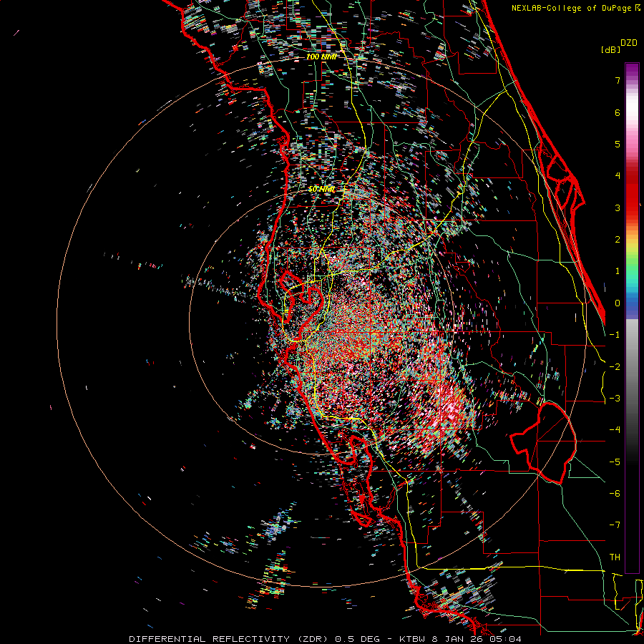Click the 4 dB scale value
The width and height of the screenshot is (644, 644).
[x=618, y=176]
